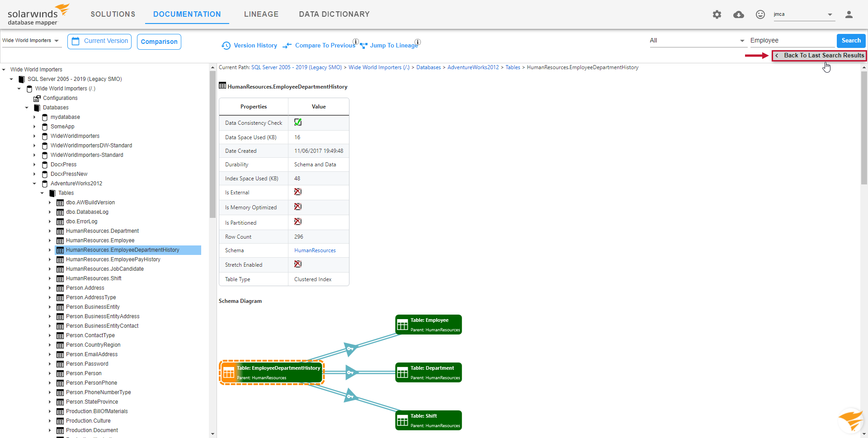Open the HumanResources schema link
Image resolution: width=868 pixels, height=438 pixels.
click(315, 250)
